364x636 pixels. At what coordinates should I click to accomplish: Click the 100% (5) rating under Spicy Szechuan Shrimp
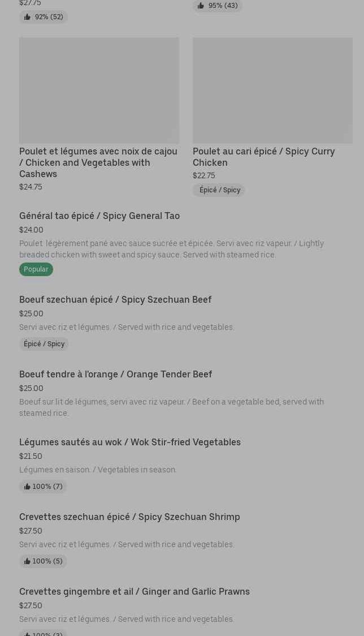pyautogui.click(x=43, y=561)
